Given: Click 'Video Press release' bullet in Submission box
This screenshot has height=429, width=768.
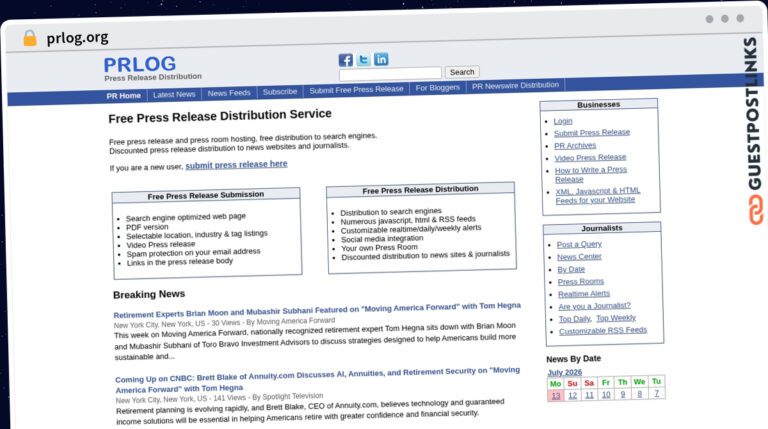Looking at the screenshot, I should pos(161,244).
